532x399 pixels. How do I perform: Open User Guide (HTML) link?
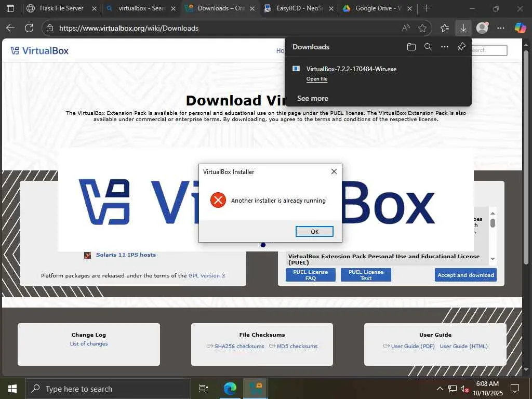pyautogui.click(x=463, y=346)
